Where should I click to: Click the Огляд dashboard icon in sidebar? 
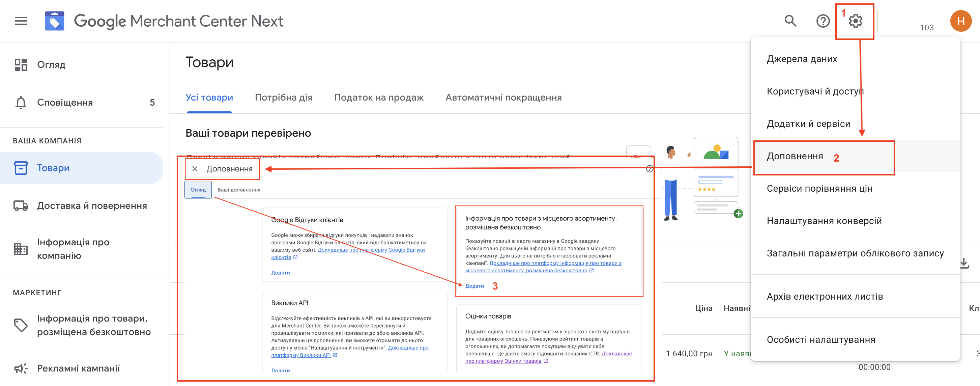point(21,65)
